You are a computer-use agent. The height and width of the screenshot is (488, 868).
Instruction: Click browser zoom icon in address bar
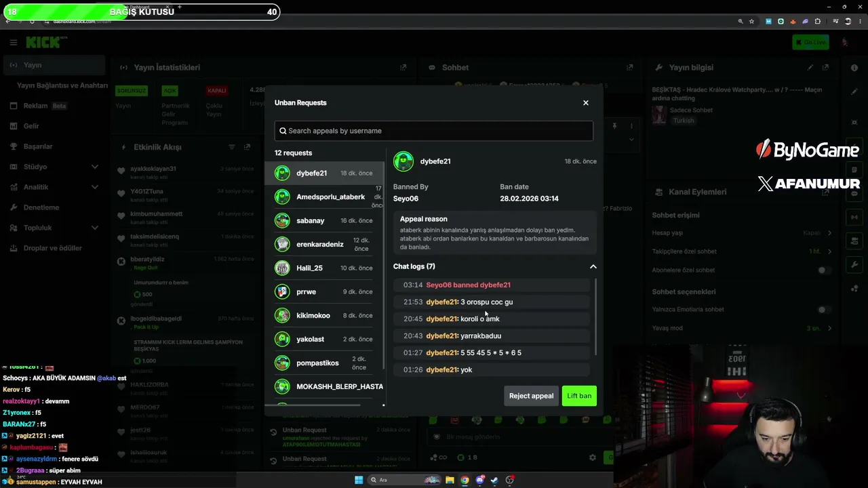click(x=741, y=21)
